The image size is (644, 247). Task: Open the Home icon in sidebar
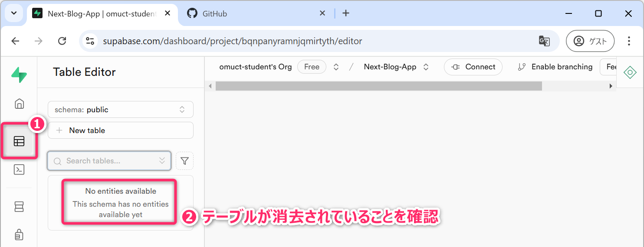[19, 104]
